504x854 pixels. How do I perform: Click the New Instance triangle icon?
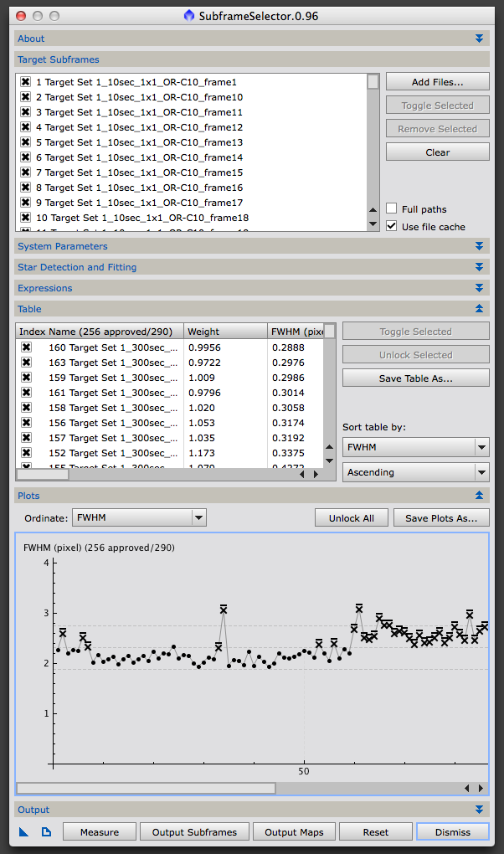[23, 831]
